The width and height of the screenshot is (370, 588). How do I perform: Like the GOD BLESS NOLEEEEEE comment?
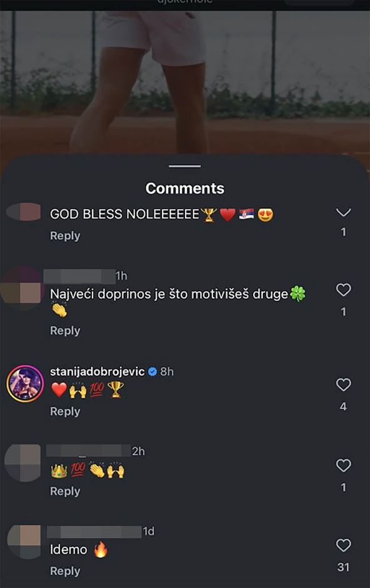pyautogui.click(x=343, y=211)
